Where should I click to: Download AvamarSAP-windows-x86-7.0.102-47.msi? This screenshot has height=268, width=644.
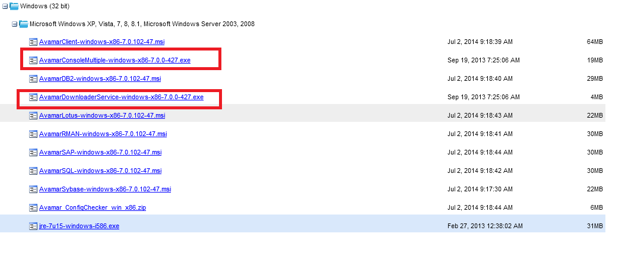(100, 153)
